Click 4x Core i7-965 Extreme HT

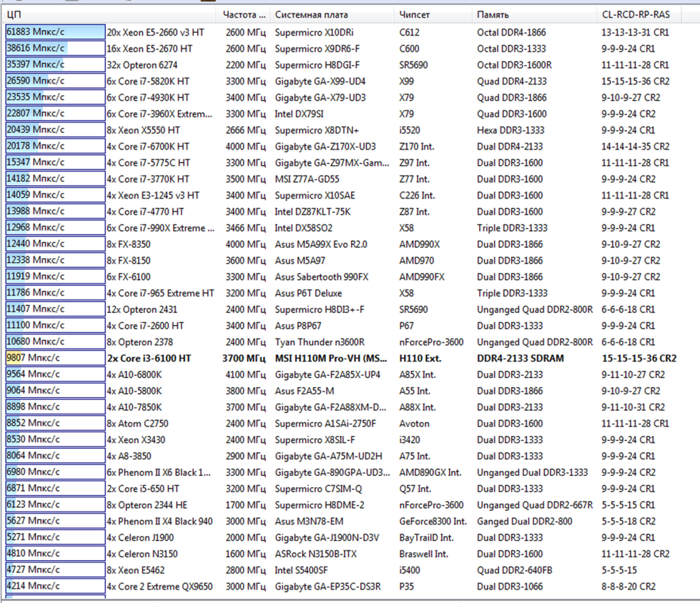(160, 293)
